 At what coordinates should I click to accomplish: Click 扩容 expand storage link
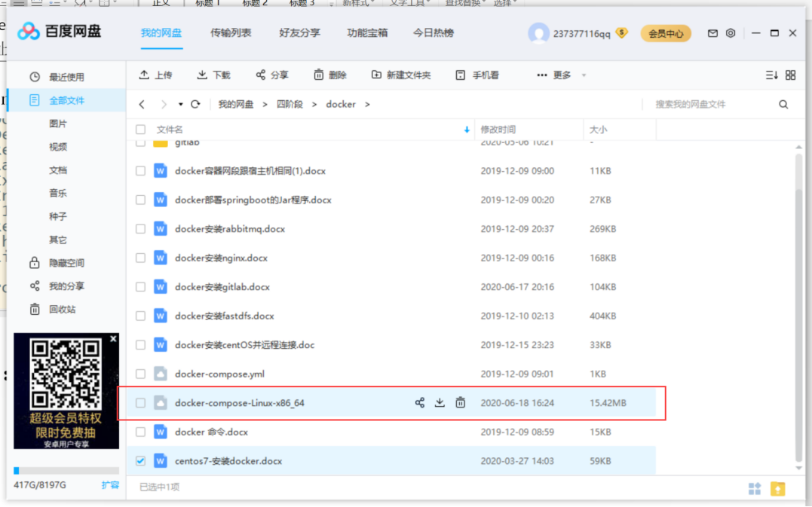tap(110, 484)
